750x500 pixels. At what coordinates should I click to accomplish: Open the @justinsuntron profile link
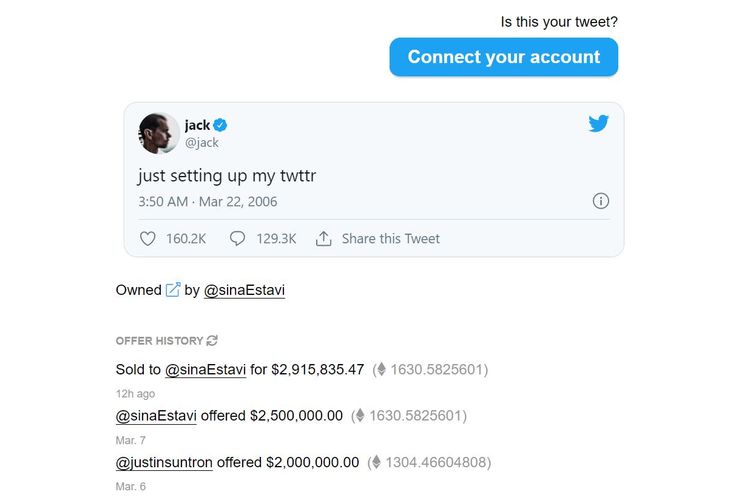[x=164, y=462]
